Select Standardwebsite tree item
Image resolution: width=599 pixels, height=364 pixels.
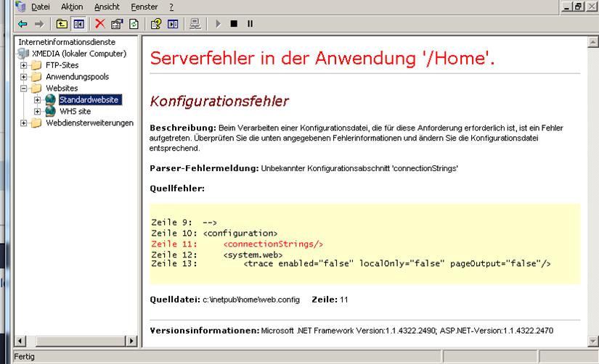click(90, 99)
